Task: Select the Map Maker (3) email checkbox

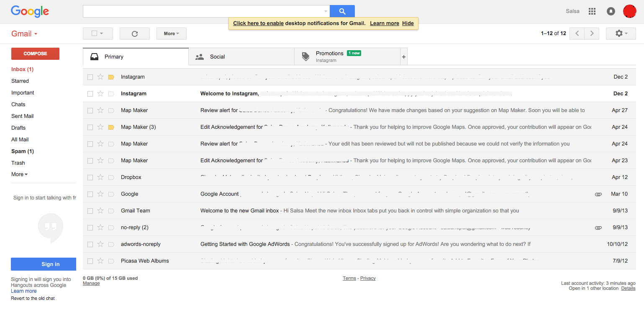Action: (x=90, y=127)
